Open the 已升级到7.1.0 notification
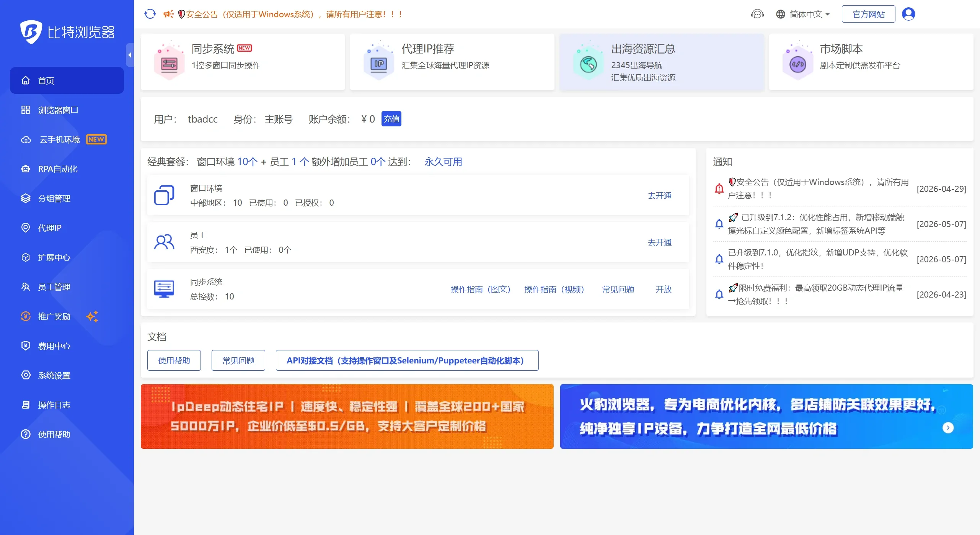The height and width of the screenshot is (535, 980). click(818, 259)
